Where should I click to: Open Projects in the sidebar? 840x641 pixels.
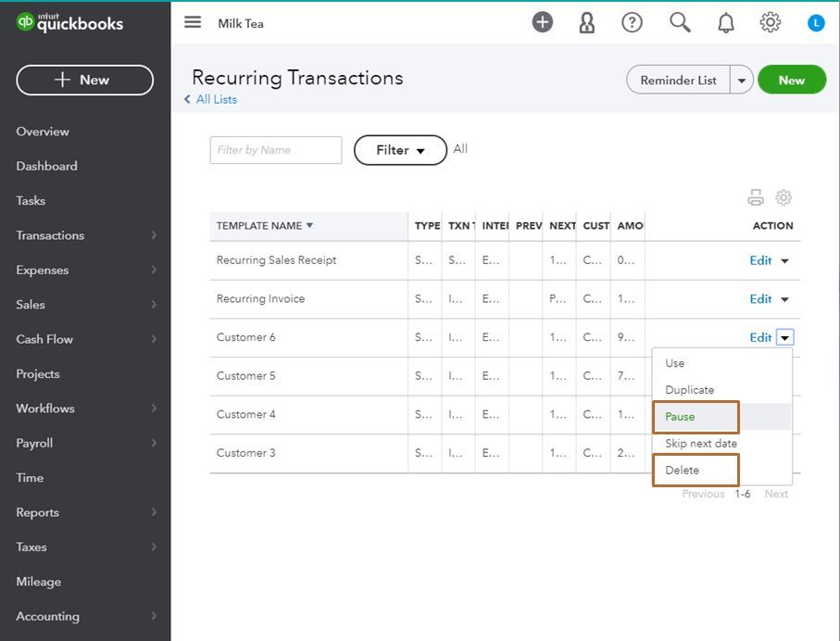pos(37,374)
